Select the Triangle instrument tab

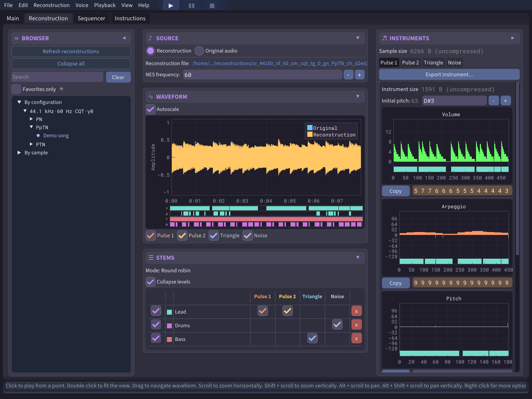tap(433, 63)
